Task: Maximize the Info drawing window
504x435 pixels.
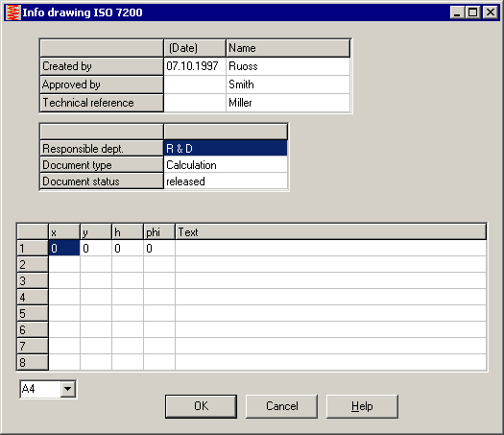Action: [473, 12]
